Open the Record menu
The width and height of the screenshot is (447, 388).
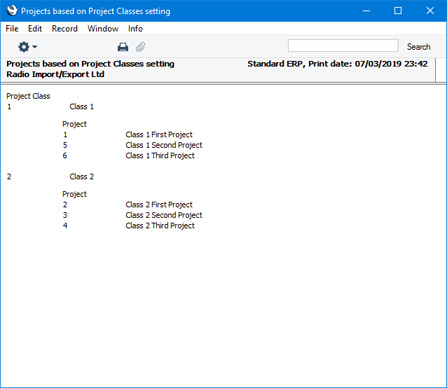pos(65,29)
